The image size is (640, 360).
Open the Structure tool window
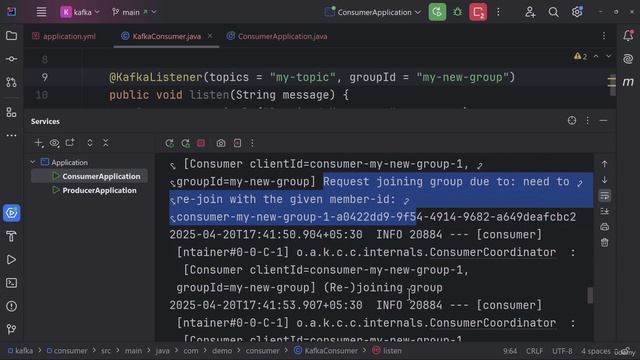11,112
